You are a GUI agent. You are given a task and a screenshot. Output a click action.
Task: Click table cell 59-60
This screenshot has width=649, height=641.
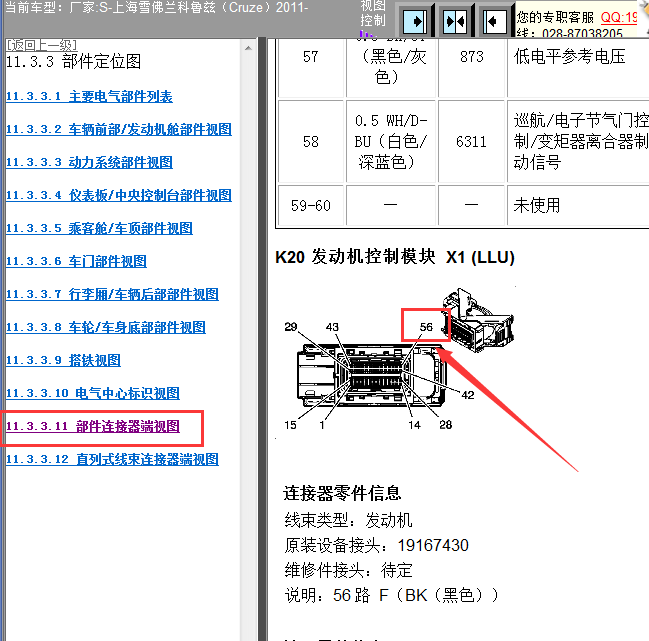click(x=311, y=206)
